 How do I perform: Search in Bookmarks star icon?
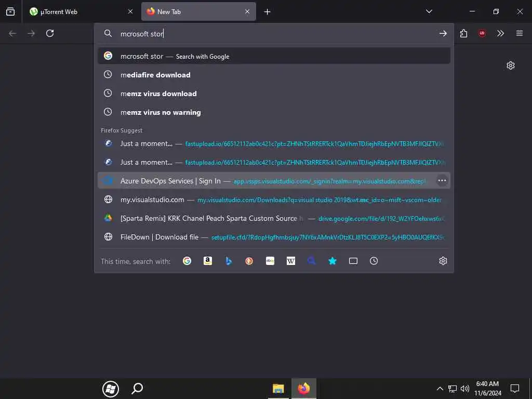point(332,261)
